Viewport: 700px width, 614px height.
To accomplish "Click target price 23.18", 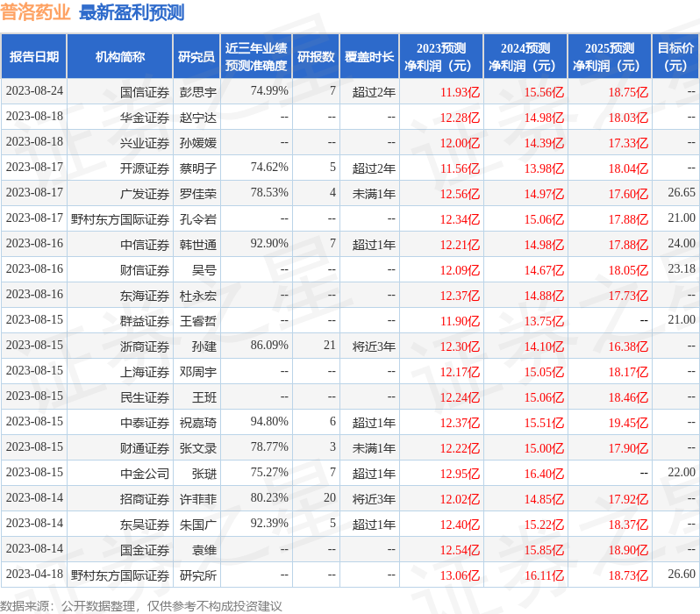I will [x=682, y=268].
